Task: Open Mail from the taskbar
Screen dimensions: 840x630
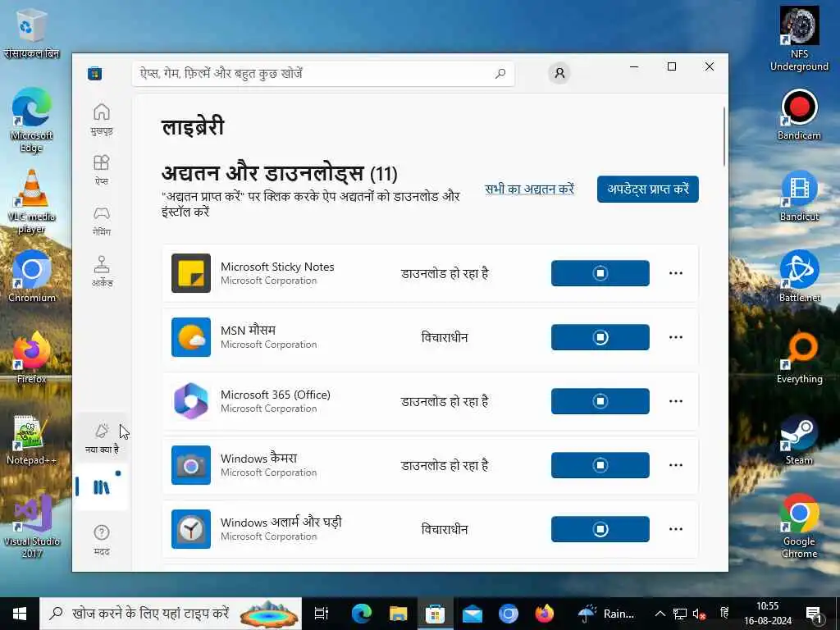Action: pos(472,614)
